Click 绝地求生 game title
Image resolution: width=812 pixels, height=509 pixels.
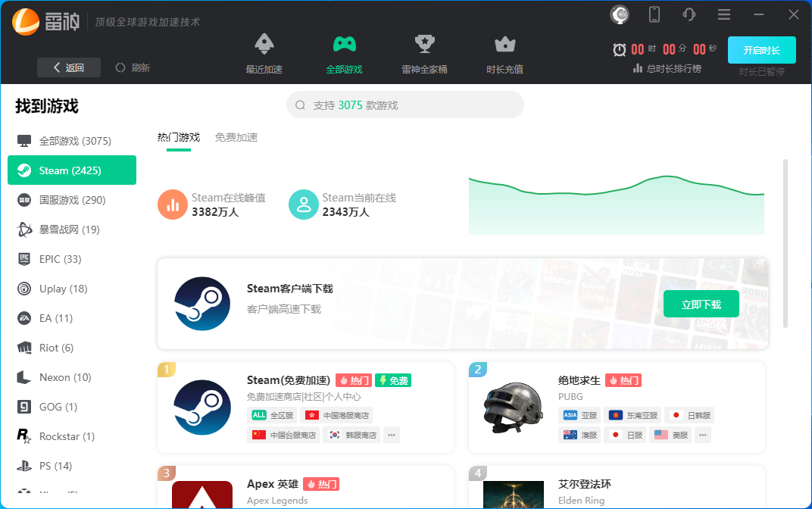tap(579, 380)
